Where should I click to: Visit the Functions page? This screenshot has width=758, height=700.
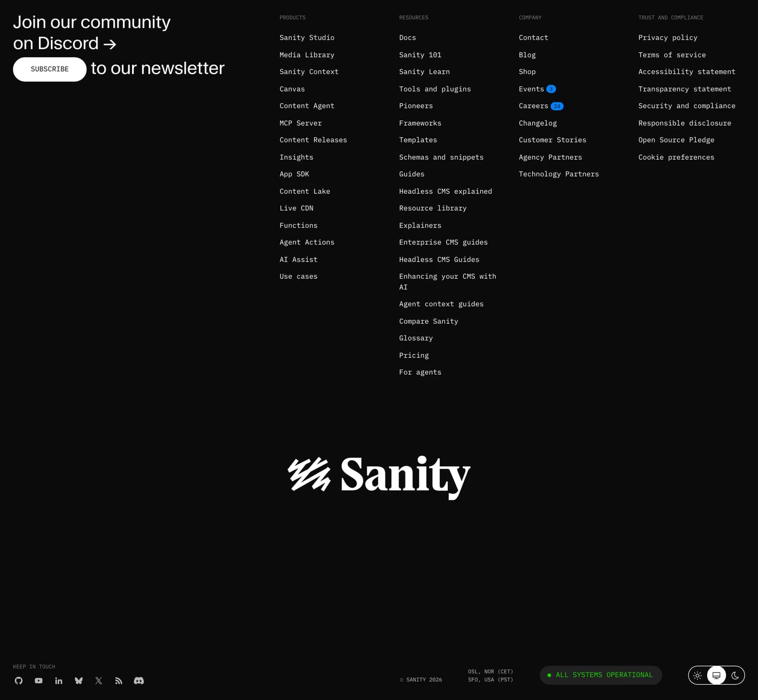click(x=299, y=225)
